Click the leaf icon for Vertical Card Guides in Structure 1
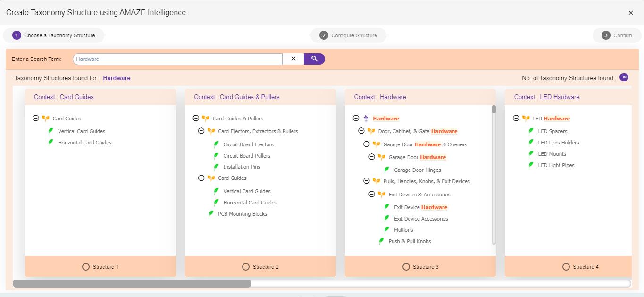The width and height of the screenshot is (644, 297). 51,131
